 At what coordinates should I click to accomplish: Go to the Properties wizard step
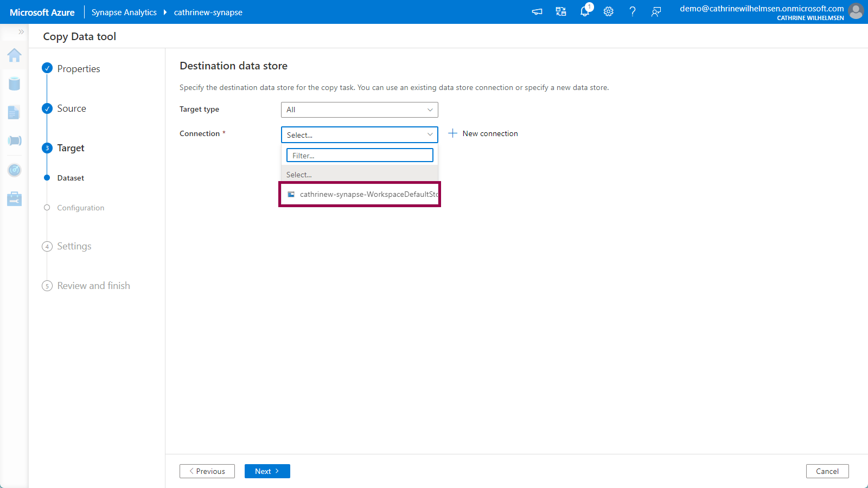click(x=79, y=69)
